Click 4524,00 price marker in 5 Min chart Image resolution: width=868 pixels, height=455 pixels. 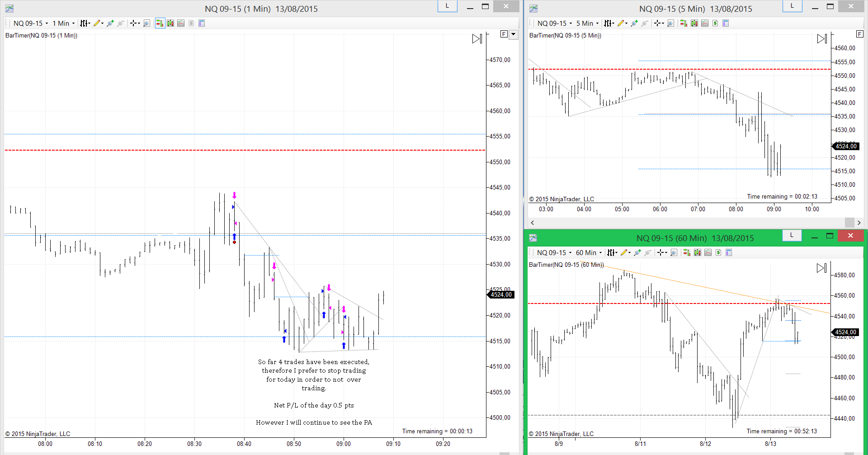click(845, 146)
